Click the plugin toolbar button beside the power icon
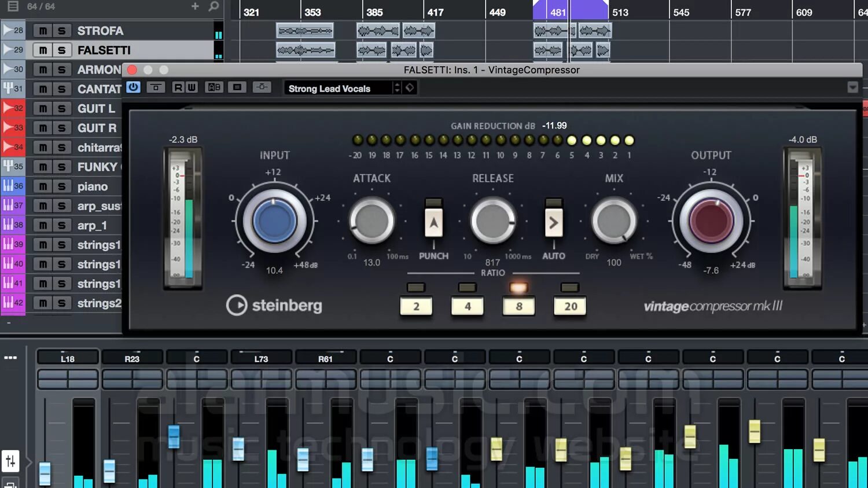 coord(156,87)
